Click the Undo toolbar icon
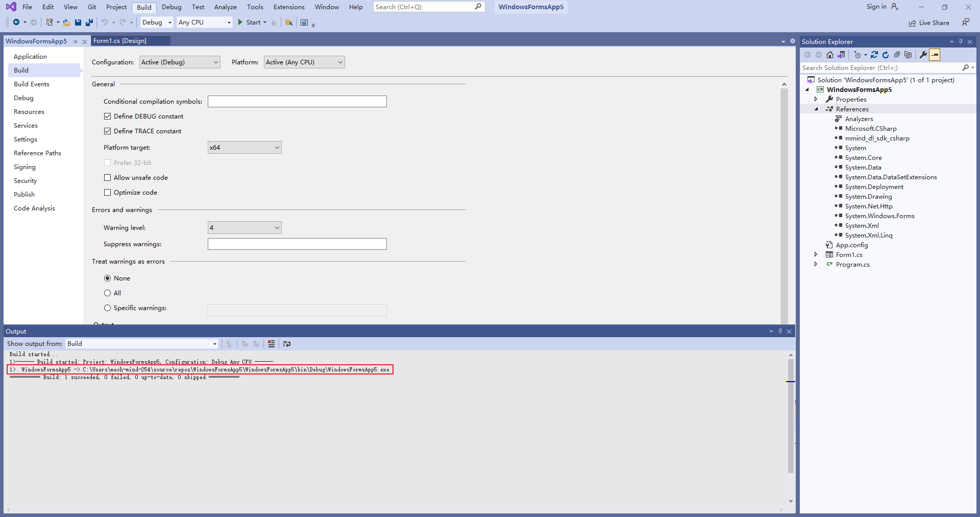Screen dimensions: 980x517 (104, 22)
